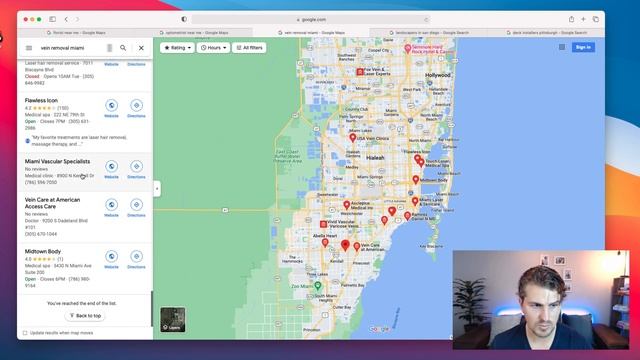Click the Safari Share icon
640x360 pixels.
[x=571, y=19]
